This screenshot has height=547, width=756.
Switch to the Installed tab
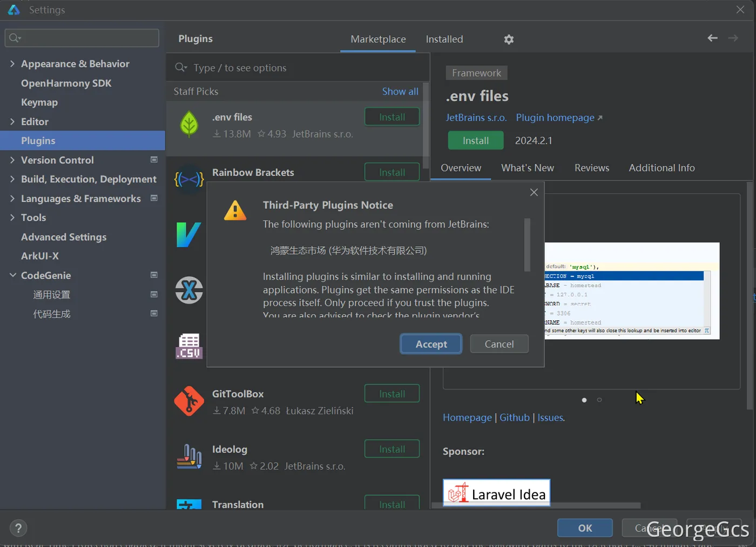(444, 39)
